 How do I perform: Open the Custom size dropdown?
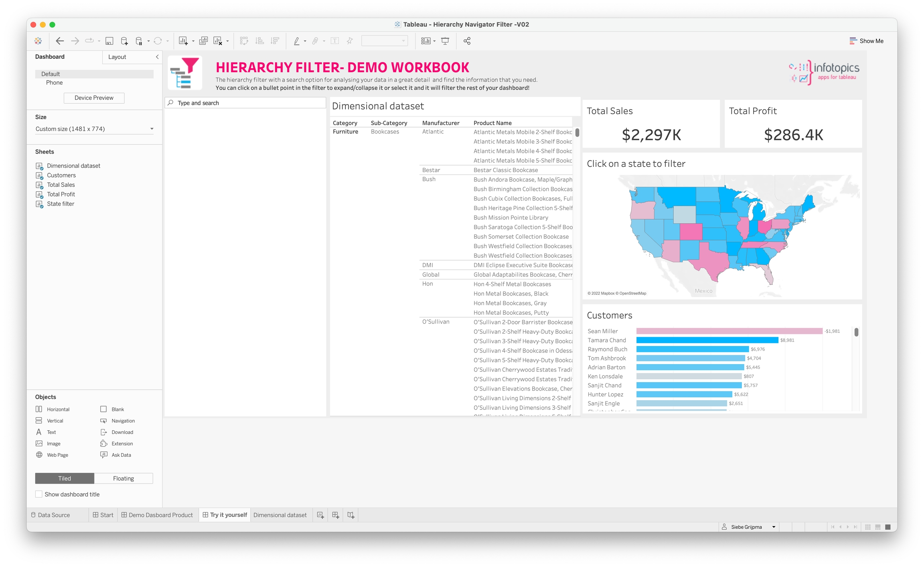pos(94,129)
